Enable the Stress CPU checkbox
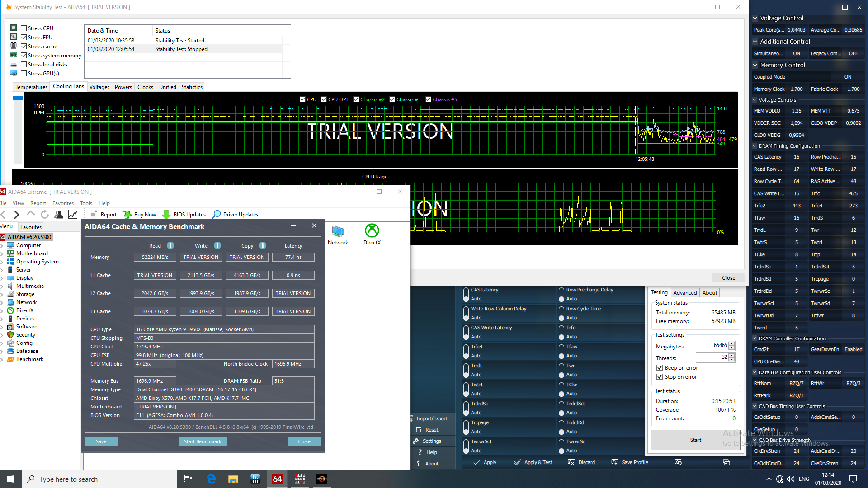 pyautogui.click(x=24, y=28)
